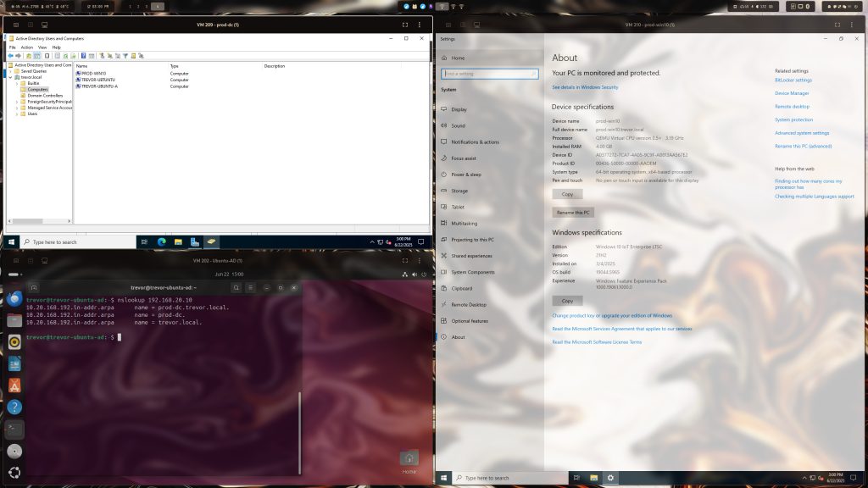Collapse the trevor.local domain node
868x488 pixels.
tap(10, 77)
